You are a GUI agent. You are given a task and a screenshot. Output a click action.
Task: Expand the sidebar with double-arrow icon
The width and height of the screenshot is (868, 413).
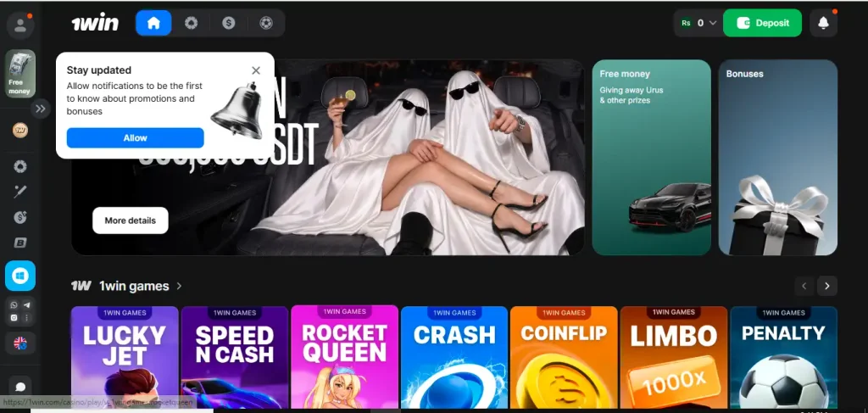pyautogui.click(x=41, y=109)
